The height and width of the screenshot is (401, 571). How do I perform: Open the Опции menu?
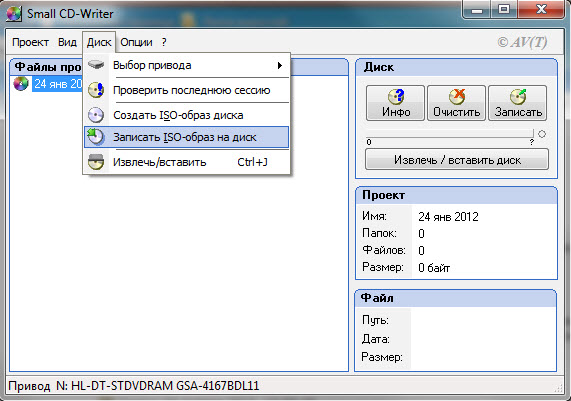(136, 42)
